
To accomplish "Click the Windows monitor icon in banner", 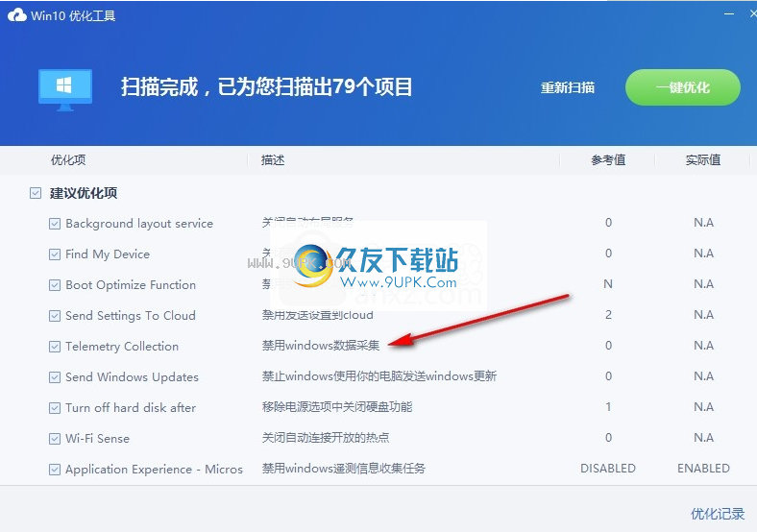I will (x=65, y=90).
